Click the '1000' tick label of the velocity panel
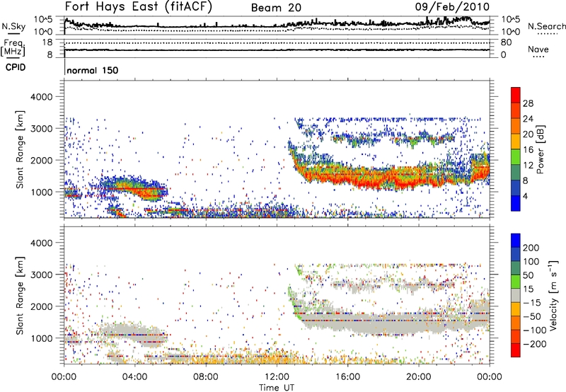Viewport: 566px width, 392px height. tap(41, 338)
